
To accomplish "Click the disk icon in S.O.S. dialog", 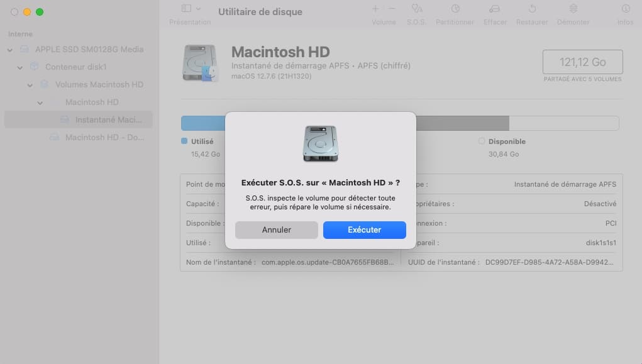I will tap(321, 143).
